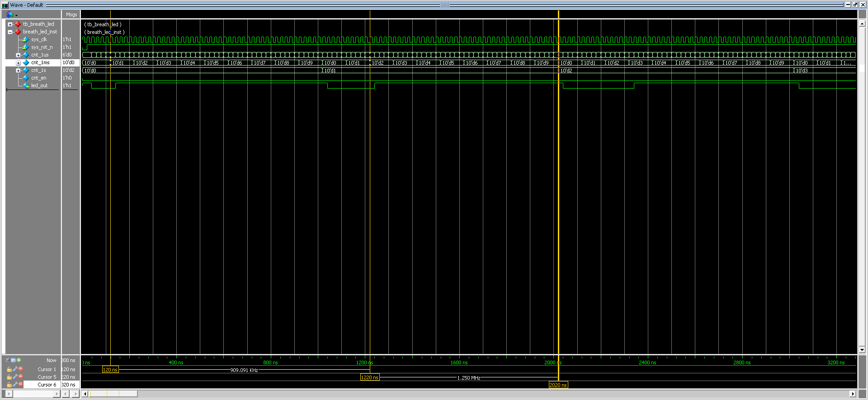Viewport: 868px width, 400px height.
Task: Collapse the breath_led_inst group
Action: (10, 32)
